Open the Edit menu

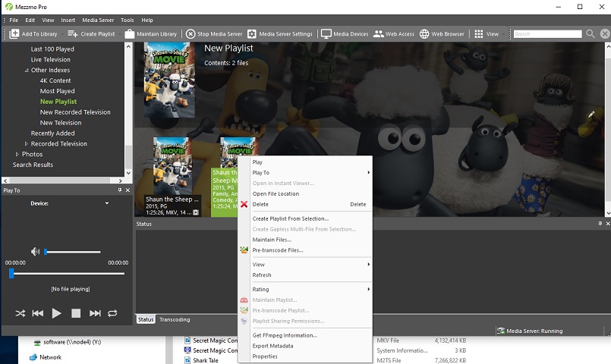point(30,20)
